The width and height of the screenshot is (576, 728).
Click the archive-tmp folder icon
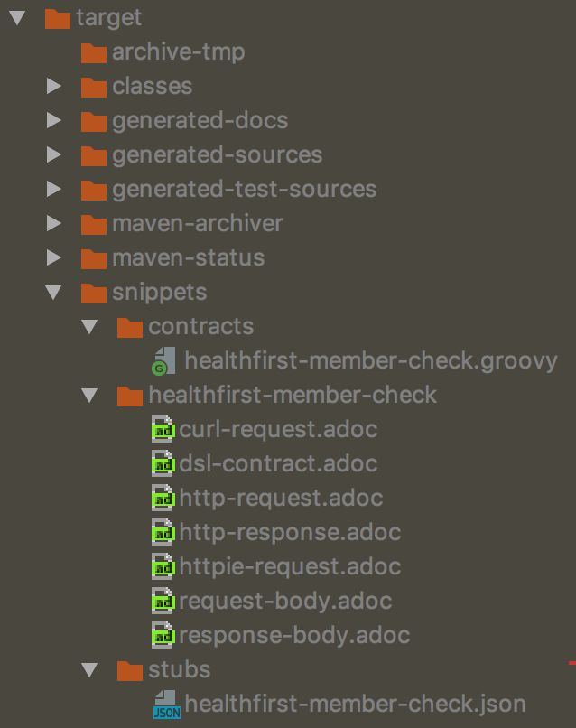(94, 52)
